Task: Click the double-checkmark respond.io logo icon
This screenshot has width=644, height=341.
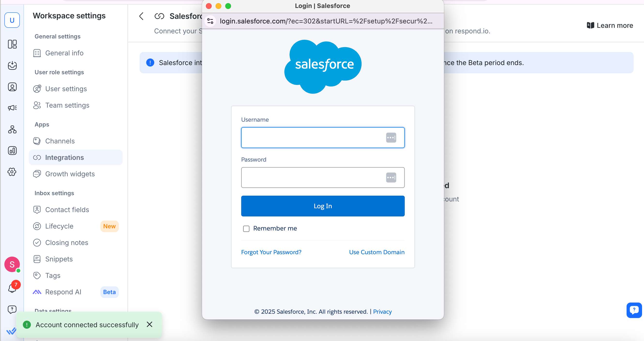Action: click(11, 331)
